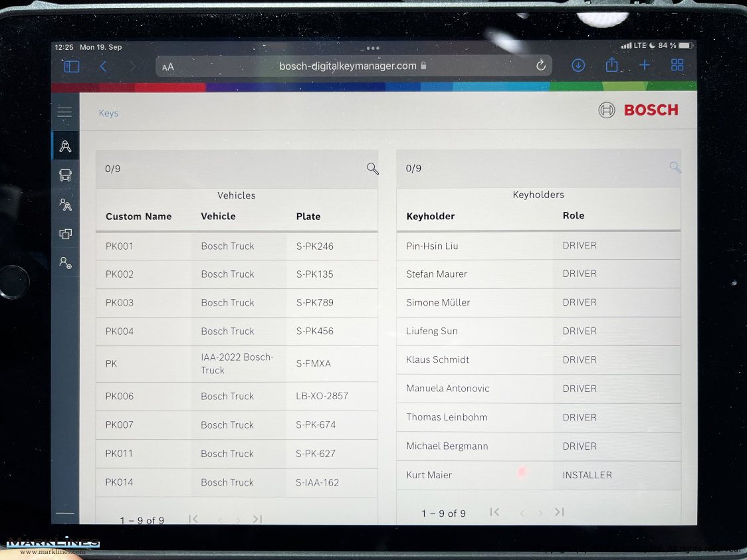
Task: Open a new Safari tab
Action: 644,64
